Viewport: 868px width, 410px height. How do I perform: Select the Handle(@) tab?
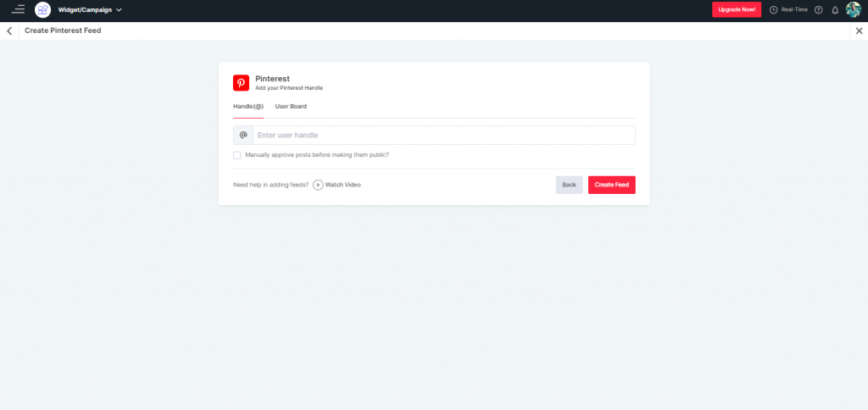(248, 106)
